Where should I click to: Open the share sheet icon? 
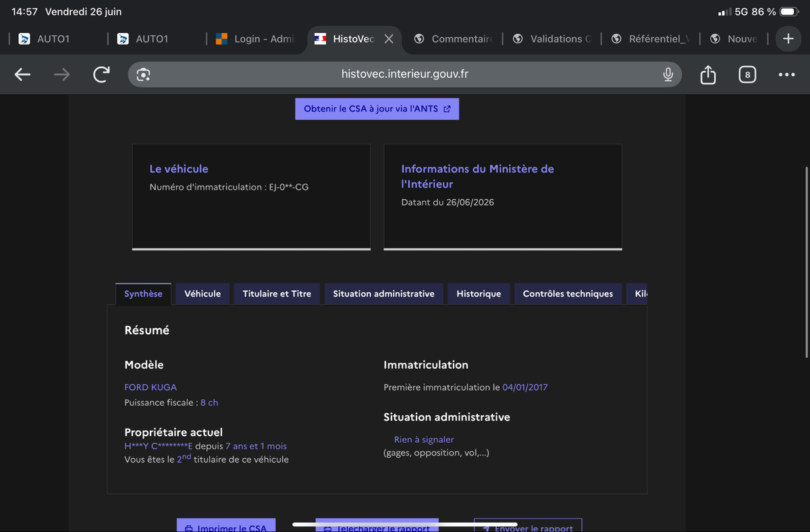(x=707, y=74)
